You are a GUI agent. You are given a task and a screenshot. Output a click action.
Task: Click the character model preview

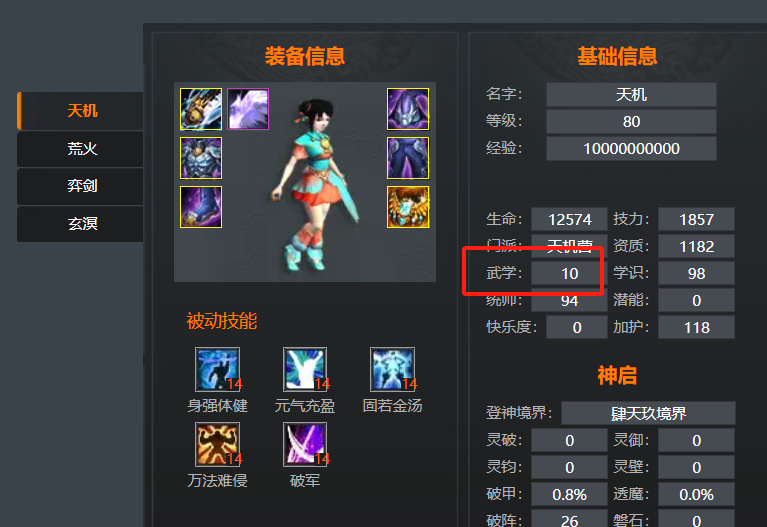tap(316, 183)
